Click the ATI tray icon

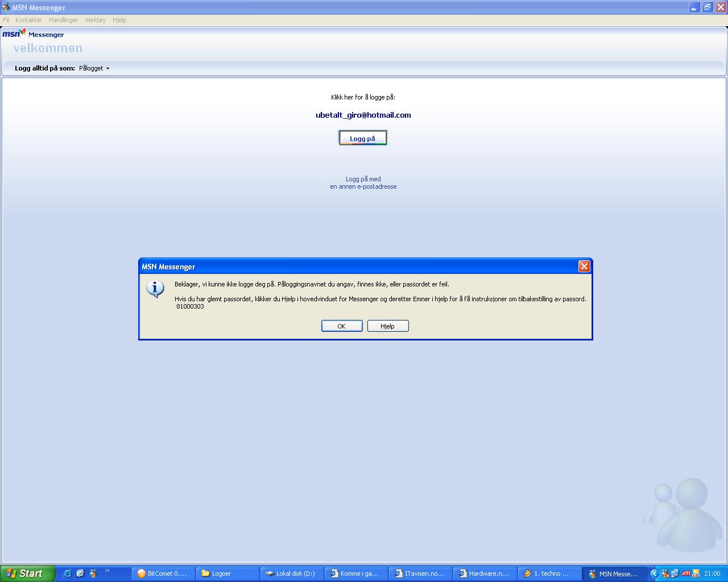pos(686,573)
